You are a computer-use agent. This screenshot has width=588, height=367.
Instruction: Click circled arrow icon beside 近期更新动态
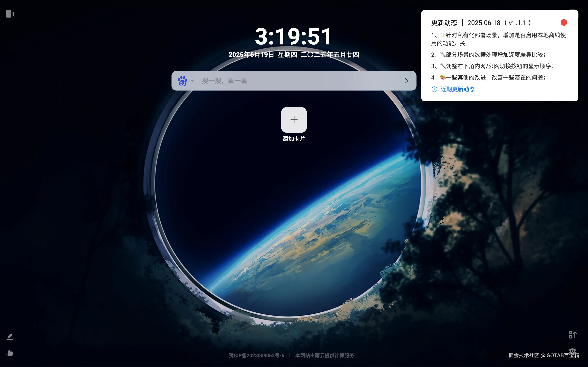pyautogui.click(x=434, y=89)
